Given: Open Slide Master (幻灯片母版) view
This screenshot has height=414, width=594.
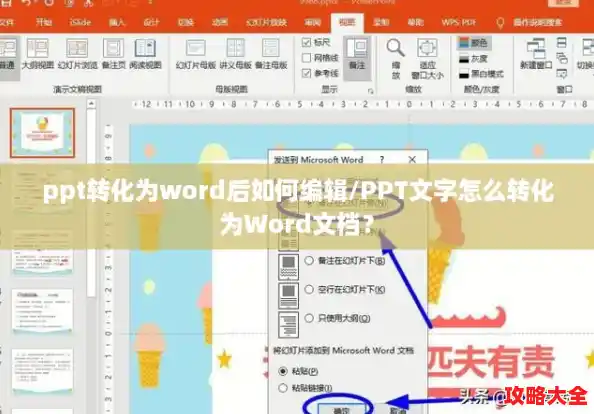Looking at the screenshot, I should tap(195, 54).
